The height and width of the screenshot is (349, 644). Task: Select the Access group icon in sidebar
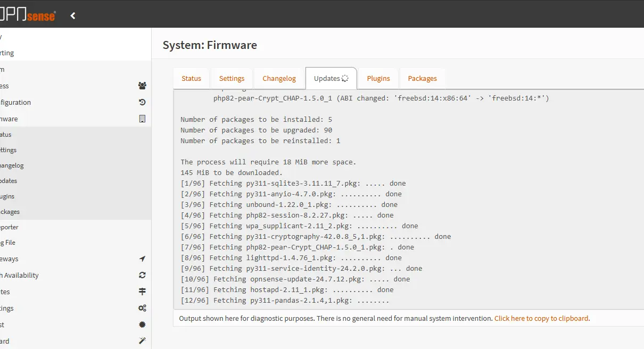(142, 86)
